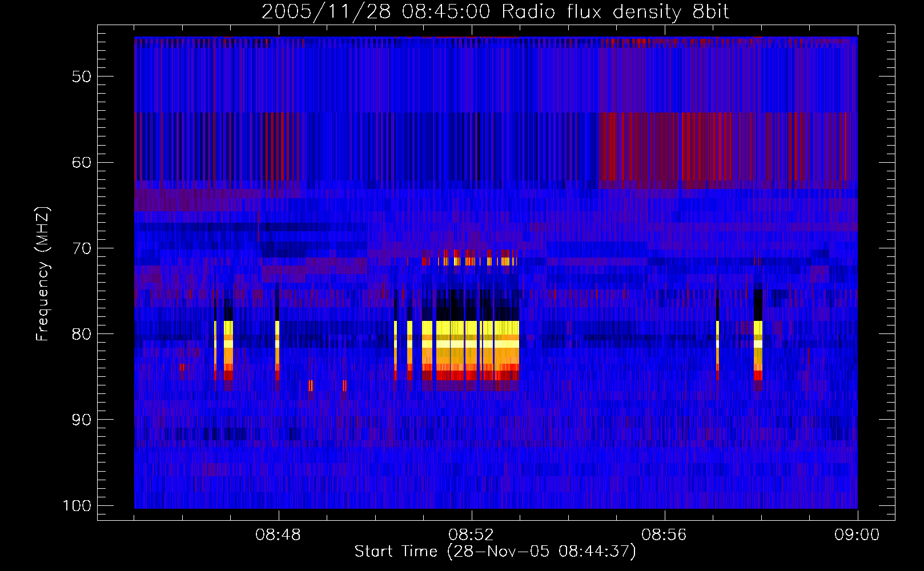Screen dimensions: 924x571
Task: Click the 08:48 time tick label
Action: (278, 535)
